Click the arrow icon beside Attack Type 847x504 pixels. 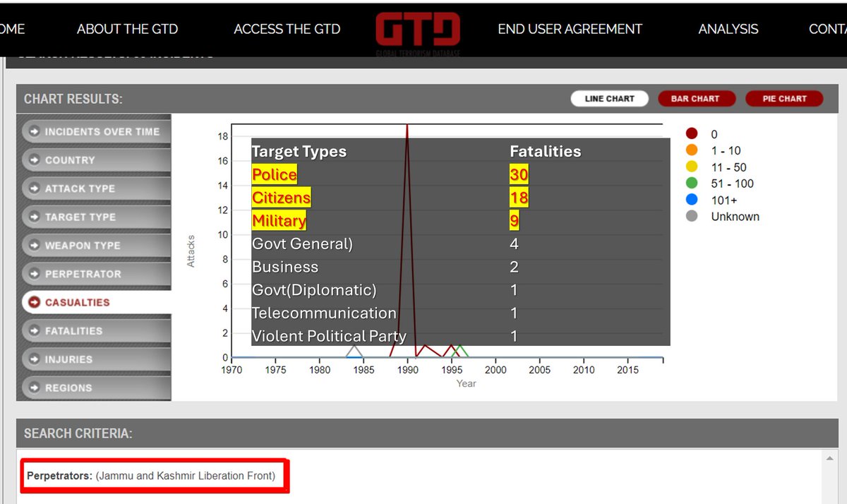pyautogui.click(x=33, y=188)
